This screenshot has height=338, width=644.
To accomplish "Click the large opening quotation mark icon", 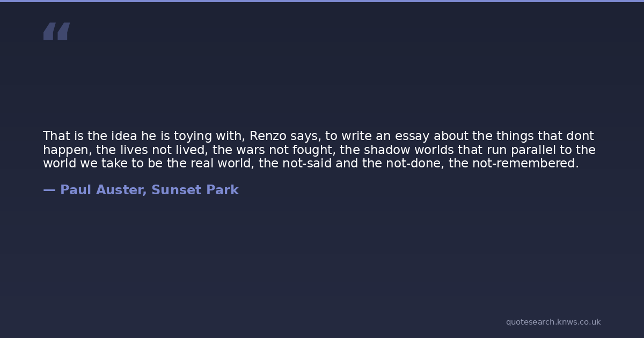I will [x=56, y=32].
